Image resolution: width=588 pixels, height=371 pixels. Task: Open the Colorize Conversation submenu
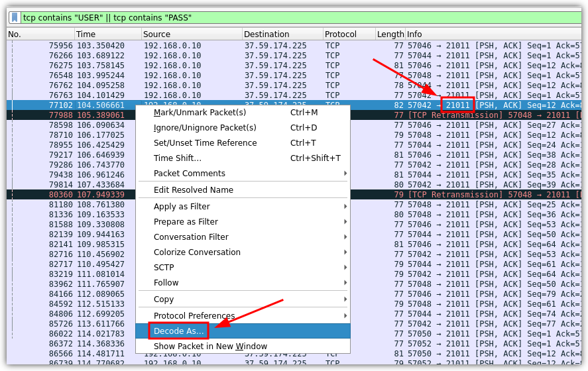[x=197, y=252]
